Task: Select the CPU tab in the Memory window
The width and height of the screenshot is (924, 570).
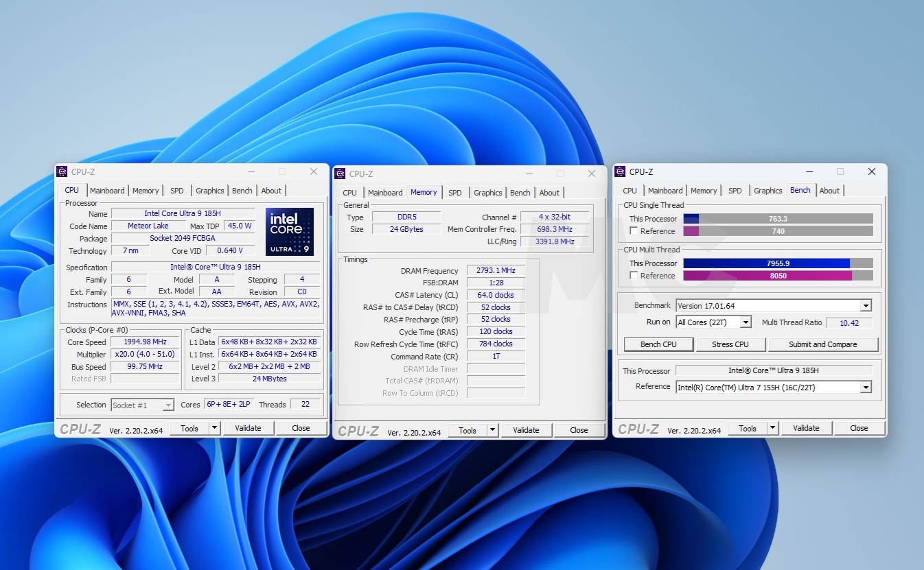Action: (x=350, y=193)
